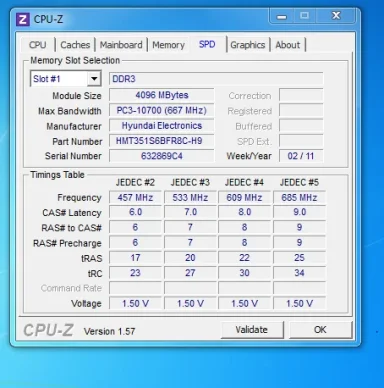384x388 pixels.
Task: Click the Week/Year value 02 / 11
Action: 301,156
